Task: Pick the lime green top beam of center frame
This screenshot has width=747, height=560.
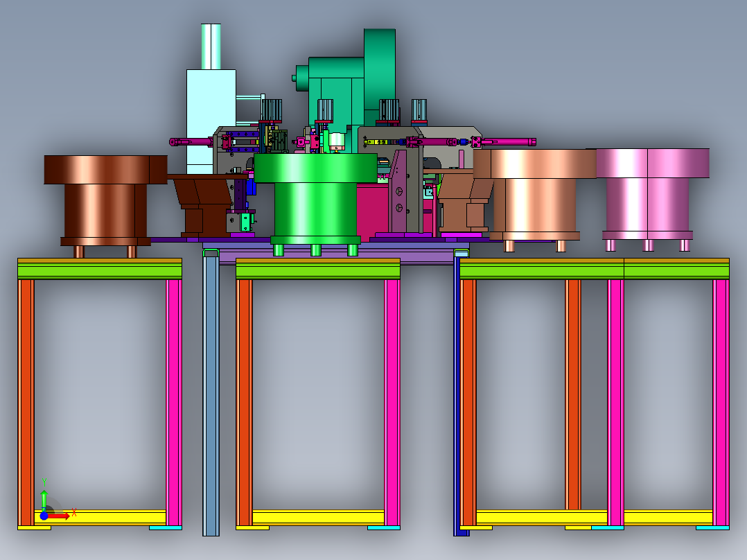Action: 318,271
